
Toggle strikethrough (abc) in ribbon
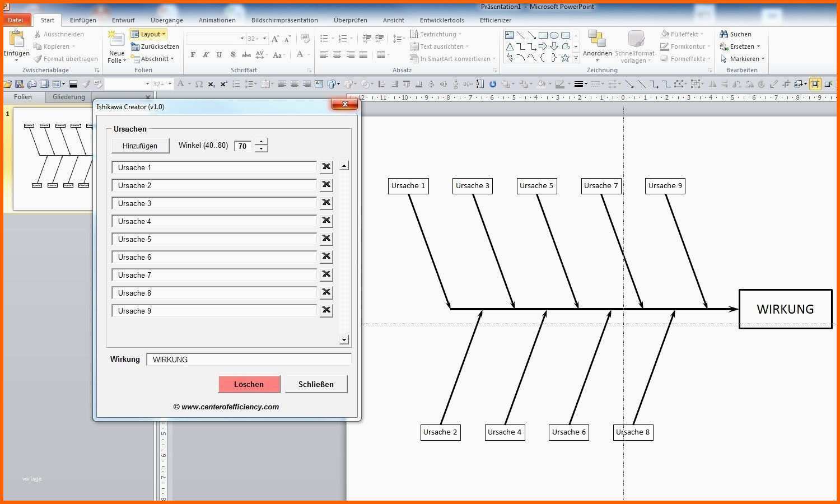[x=246, y=55]
